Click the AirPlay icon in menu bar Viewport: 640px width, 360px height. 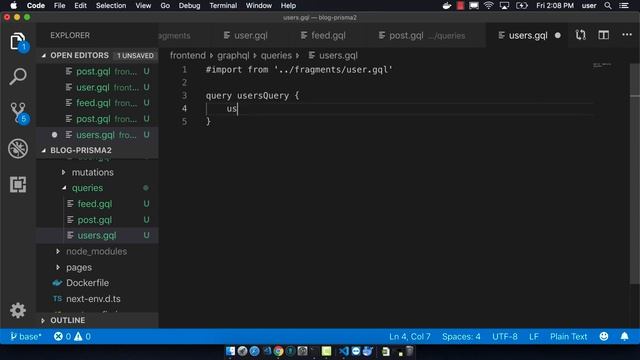click(504, 6)
